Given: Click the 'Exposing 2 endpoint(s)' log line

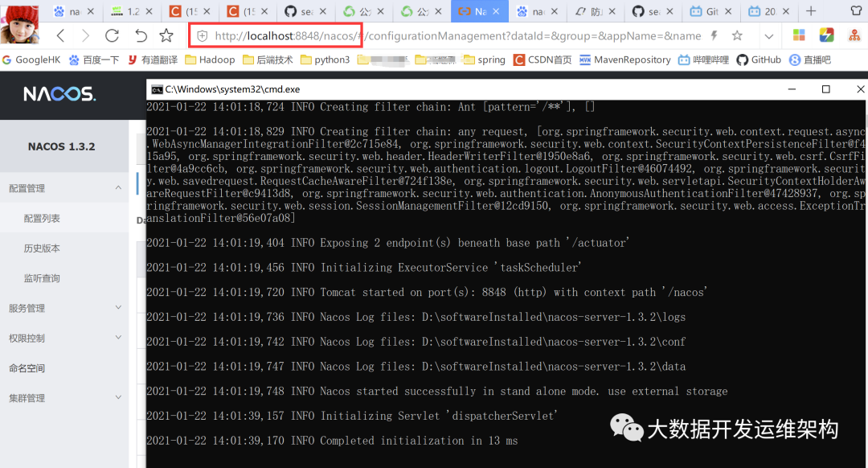Looking at the screenshot, I should 388,243.
